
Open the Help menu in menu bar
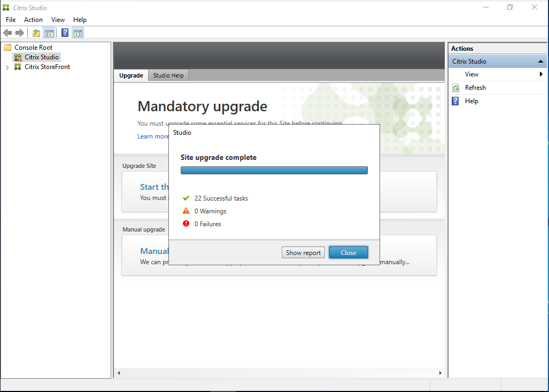click(80, 20)
